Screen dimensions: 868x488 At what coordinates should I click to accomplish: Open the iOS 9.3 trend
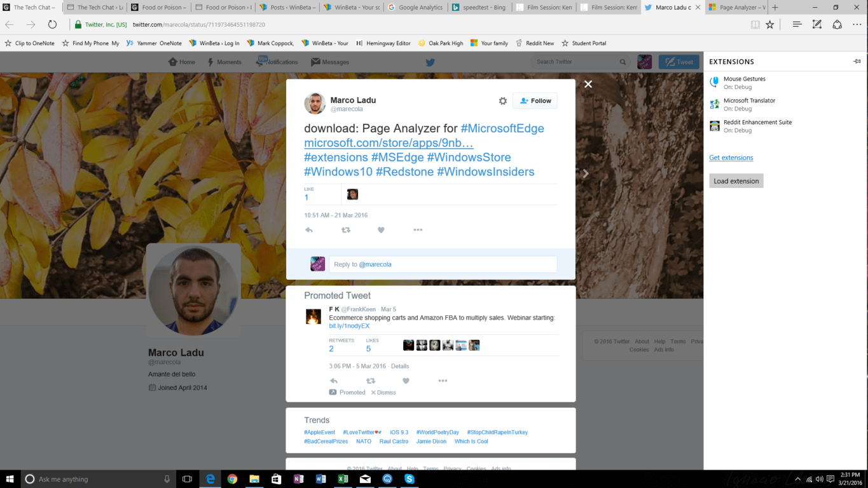tap(399, 432)
